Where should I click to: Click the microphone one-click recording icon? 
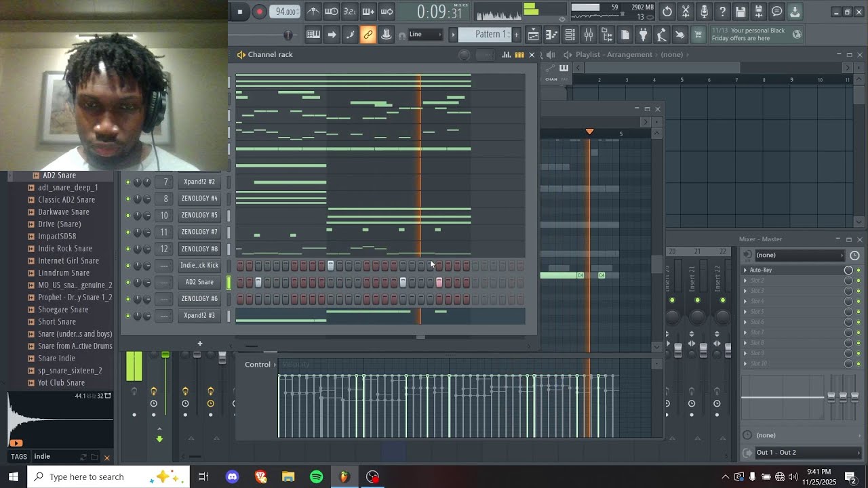(x=704, y=12)
